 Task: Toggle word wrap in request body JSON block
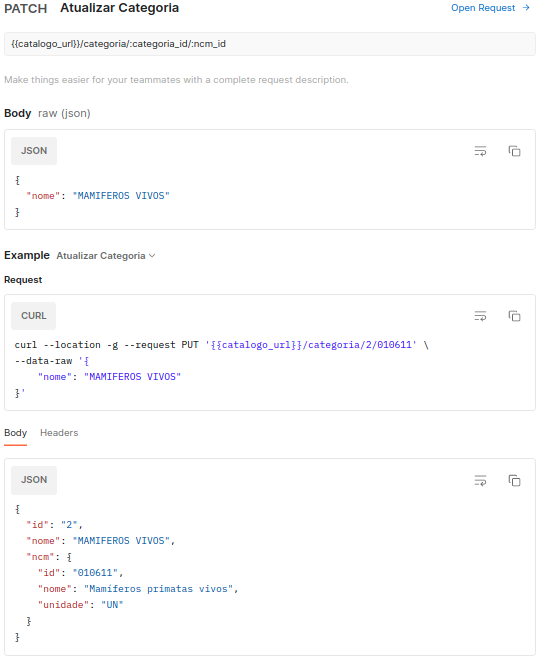coord(480,151)
